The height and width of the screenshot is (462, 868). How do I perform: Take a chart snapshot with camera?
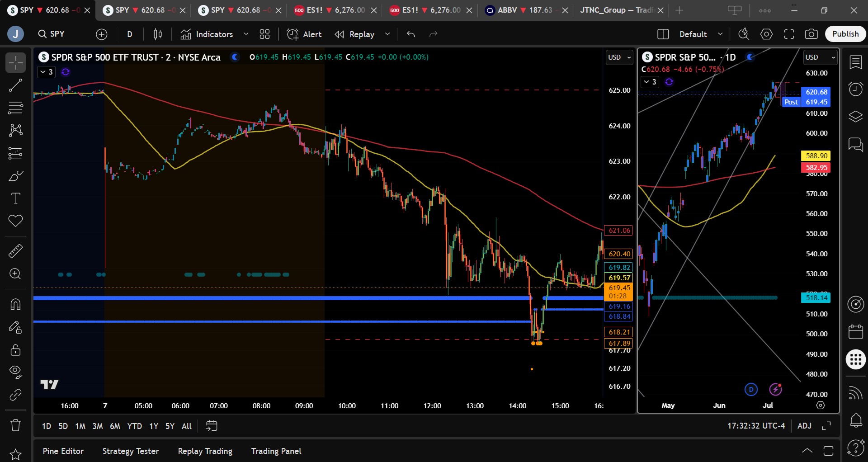point(811,34)
